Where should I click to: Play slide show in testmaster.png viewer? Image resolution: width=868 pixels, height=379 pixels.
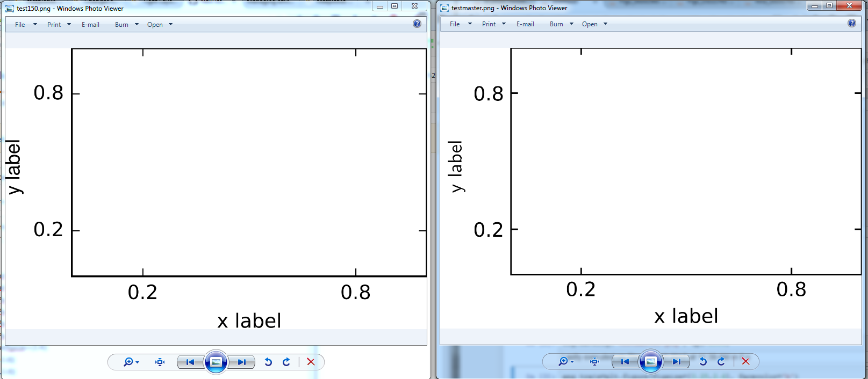point(650,361)
